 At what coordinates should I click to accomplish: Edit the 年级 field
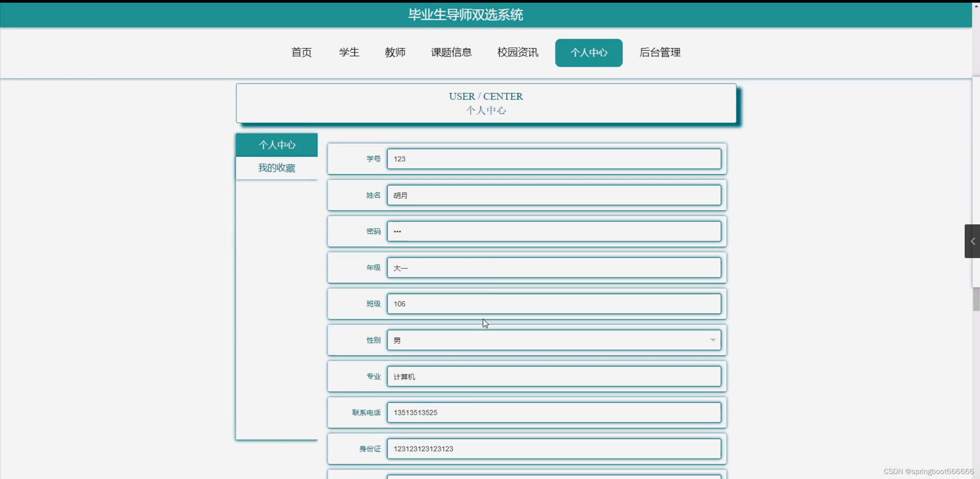click(x=554, y=268)
